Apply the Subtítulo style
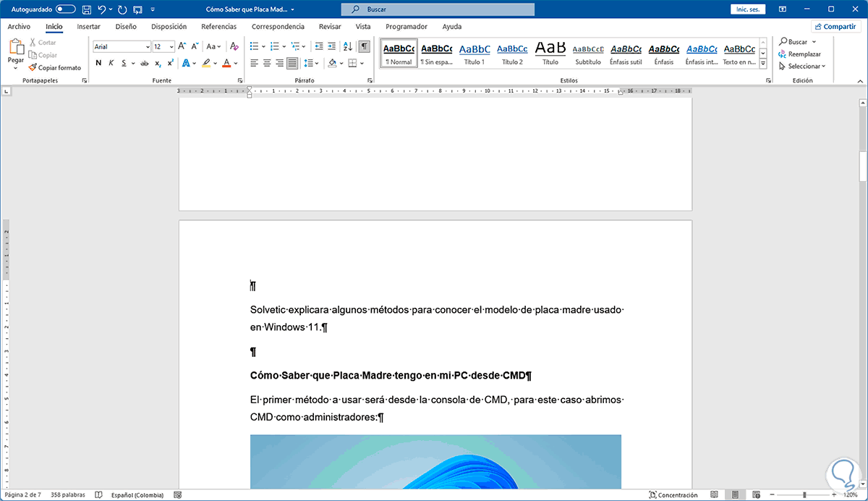This screenshot has width=868, height=501. click(588, 54)
